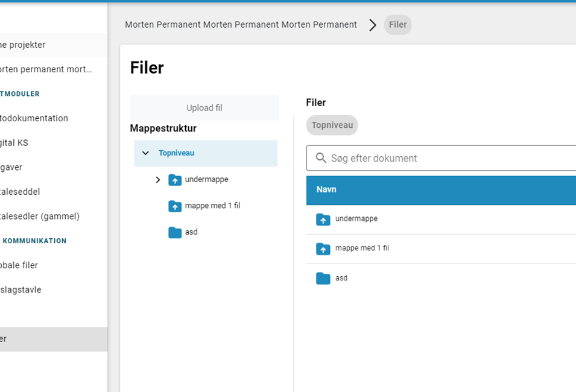
Task: Focus the Søg efter dokument field
Action: (x=441, y=158)
